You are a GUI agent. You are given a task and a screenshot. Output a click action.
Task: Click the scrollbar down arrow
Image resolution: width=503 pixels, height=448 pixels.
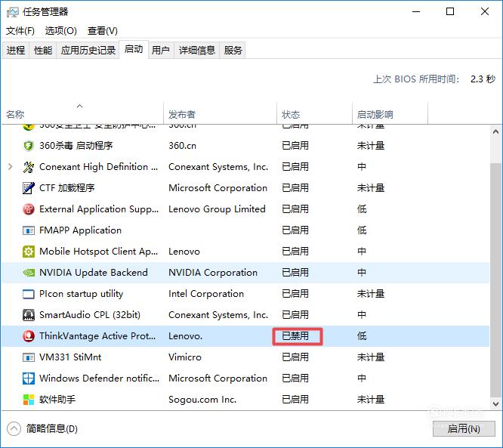pyautogui.click(x=495, y=403)
